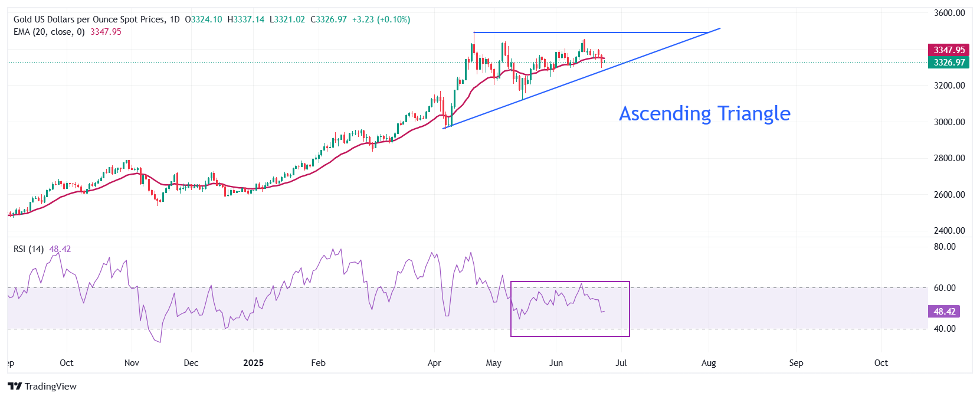Click the green 3326.97 current price tag
Viewport: 980px width, 399px height.
click(x=948, y=63)
